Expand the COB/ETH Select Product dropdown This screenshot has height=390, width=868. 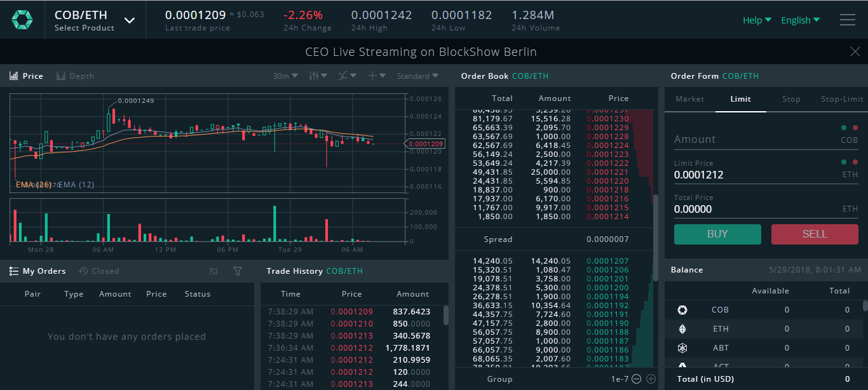point(95,20)
